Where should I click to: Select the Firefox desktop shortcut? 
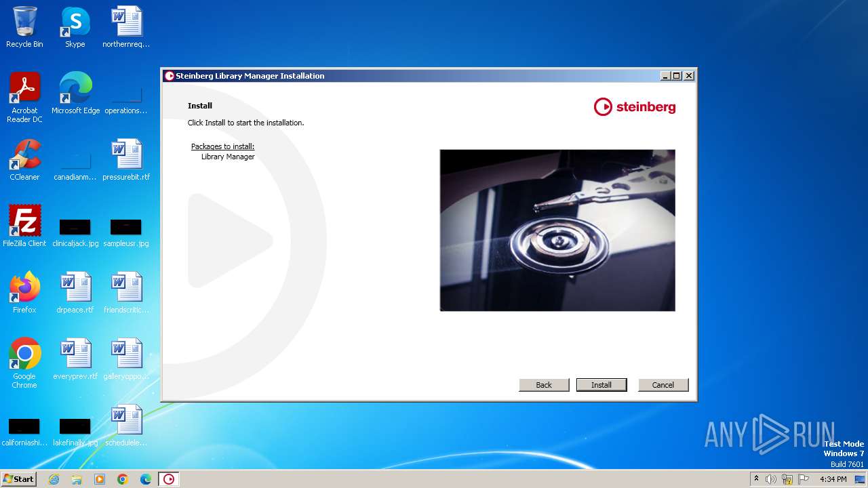coord(24,293)
